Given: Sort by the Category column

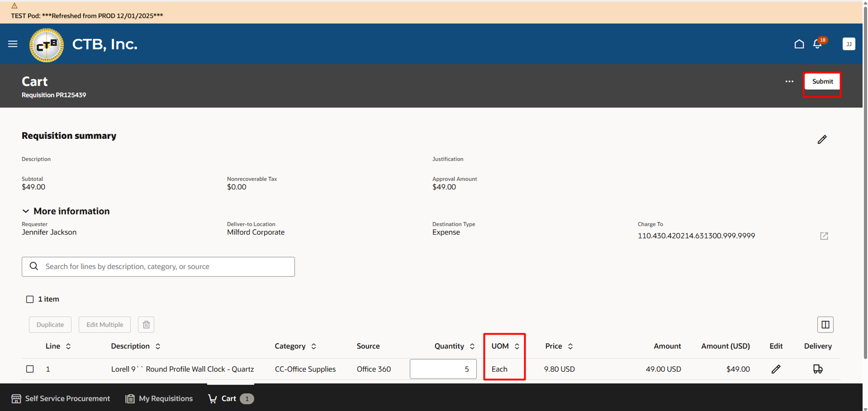Looking at the screenshot, I should click(x=313, y=346).
